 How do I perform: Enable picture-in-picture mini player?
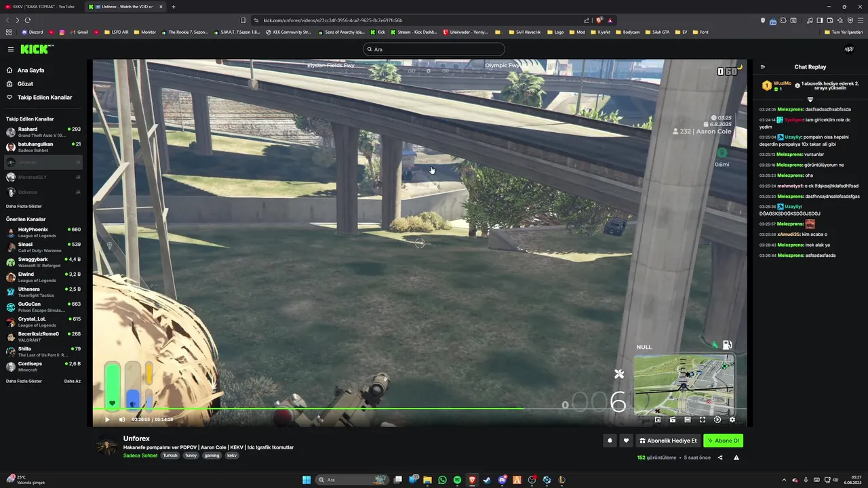[658, 420]
